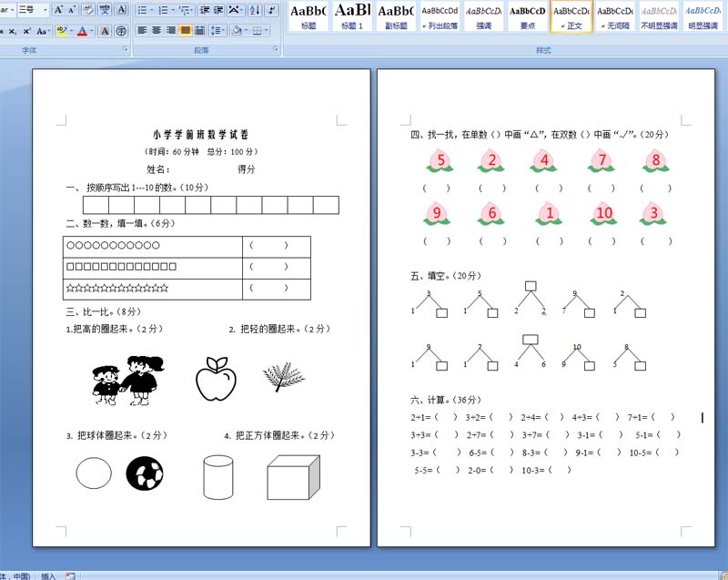Screen dimensions: 728x580
Task: Click the Grow Font button
Action: click(x=58, y=10)
